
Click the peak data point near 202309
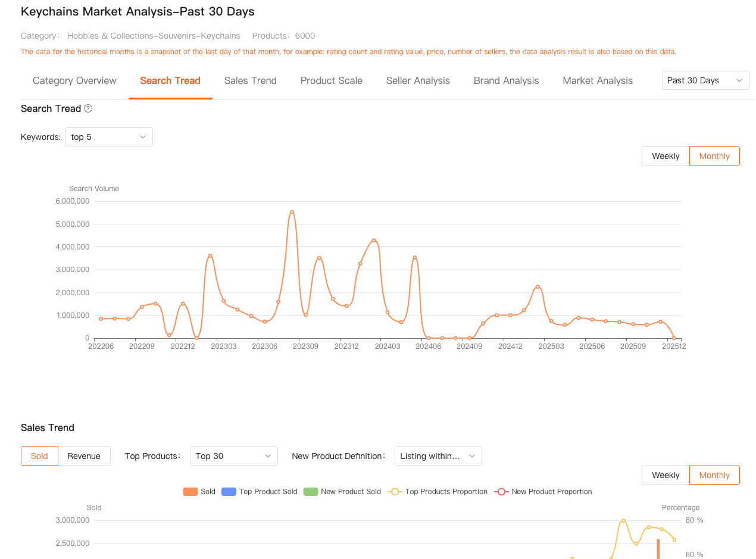[x=292, y=212]
